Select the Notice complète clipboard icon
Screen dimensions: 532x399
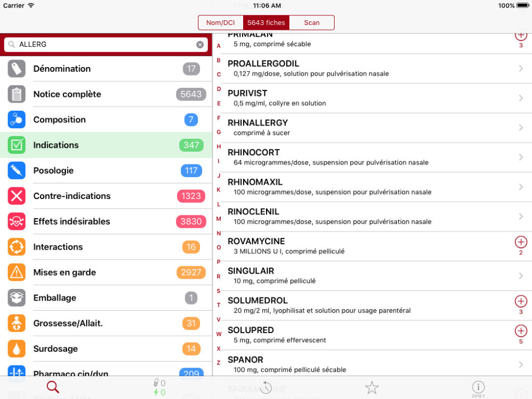tap(16, 94)
